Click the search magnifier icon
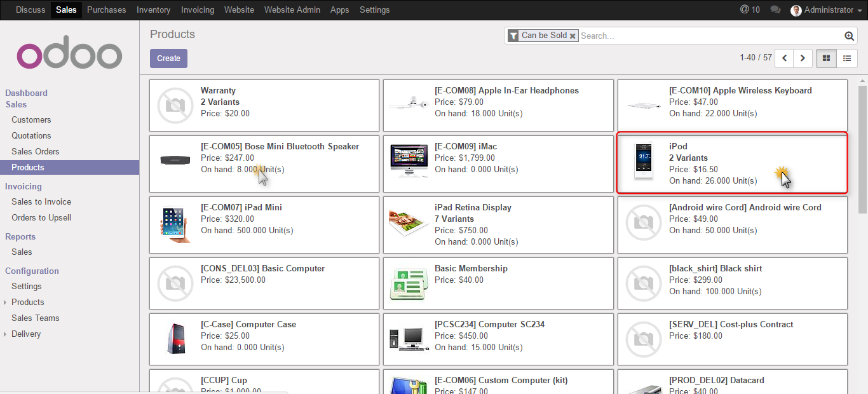 tap(849, 36)
